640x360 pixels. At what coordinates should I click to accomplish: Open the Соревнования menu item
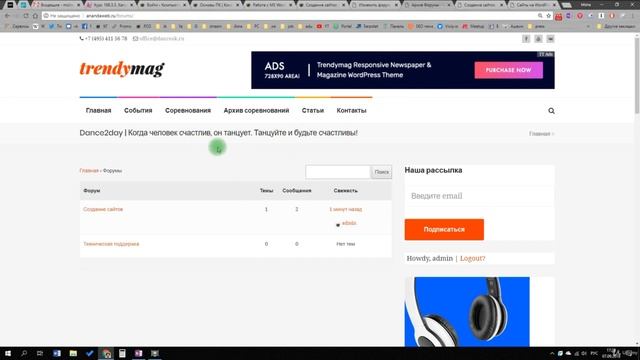click(x=188, y=111)
